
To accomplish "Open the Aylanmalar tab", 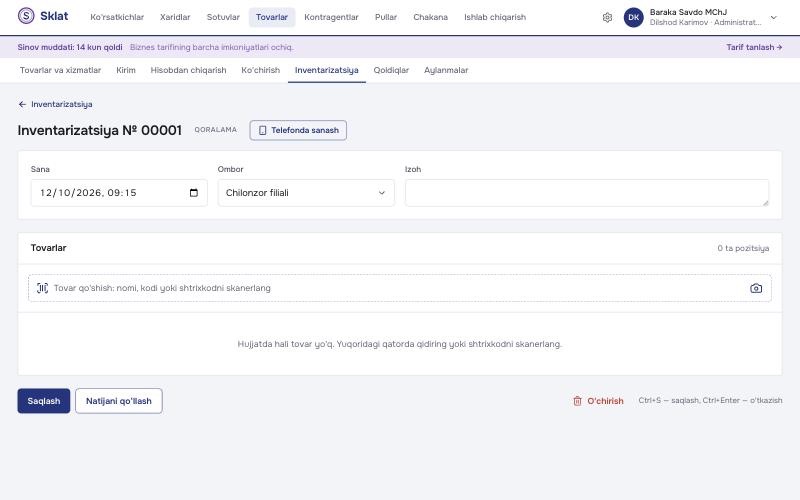I will point(446,70).
